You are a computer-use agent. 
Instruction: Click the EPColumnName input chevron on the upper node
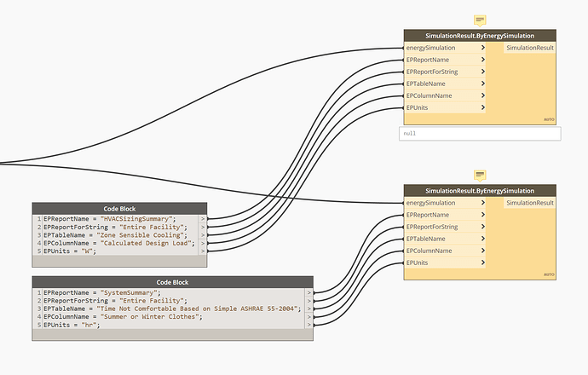tap(483, 95)
